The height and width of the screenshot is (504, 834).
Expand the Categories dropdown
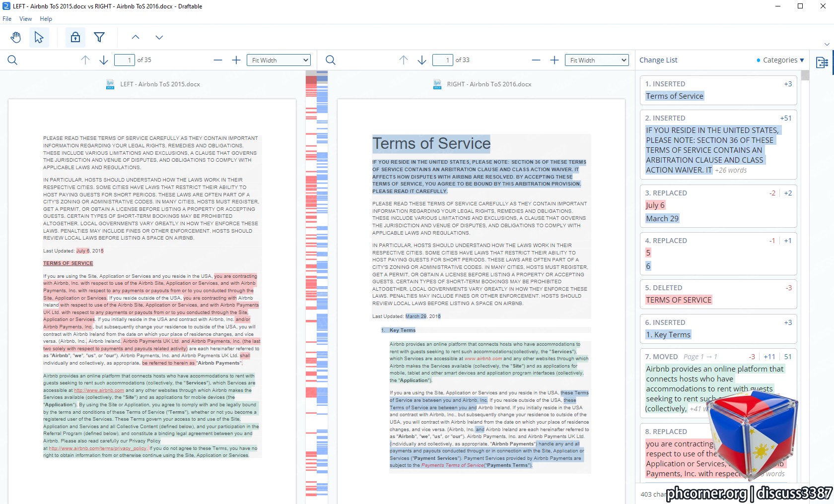[780, 60]
